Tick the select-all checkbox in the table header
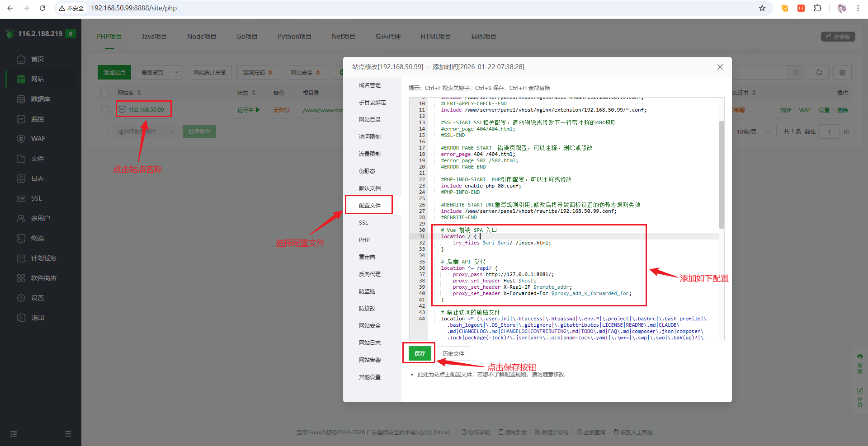This screenshot has width=868, height=446. pos(105,93)
